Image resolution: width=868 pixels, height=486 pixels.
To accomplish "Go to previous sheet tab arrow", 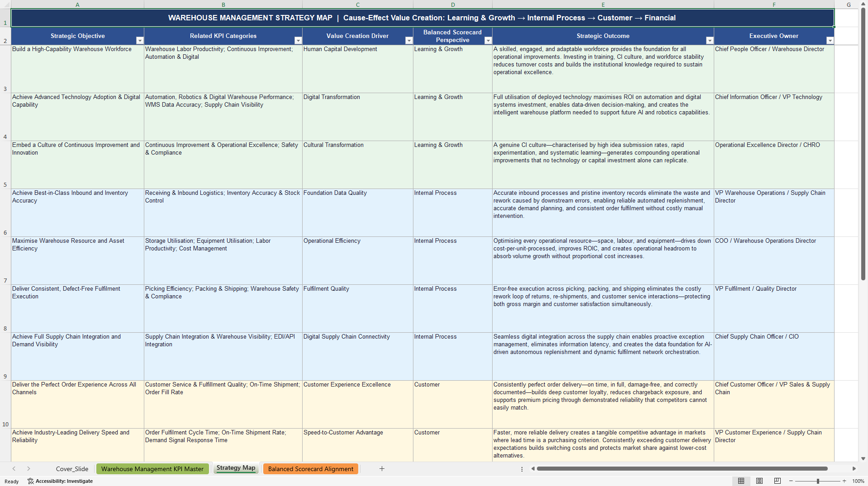I will (x=14, y=469).
